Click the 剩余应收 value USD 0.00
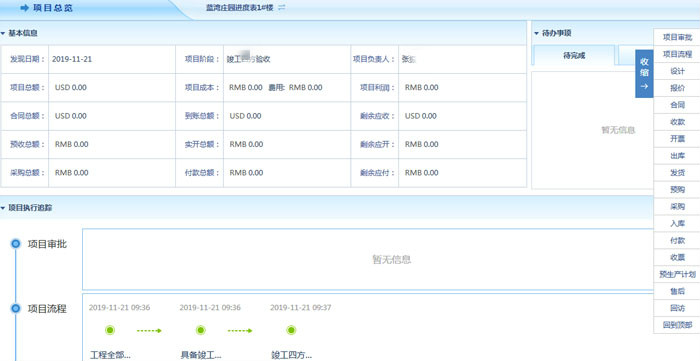 [x=421, y=116]
